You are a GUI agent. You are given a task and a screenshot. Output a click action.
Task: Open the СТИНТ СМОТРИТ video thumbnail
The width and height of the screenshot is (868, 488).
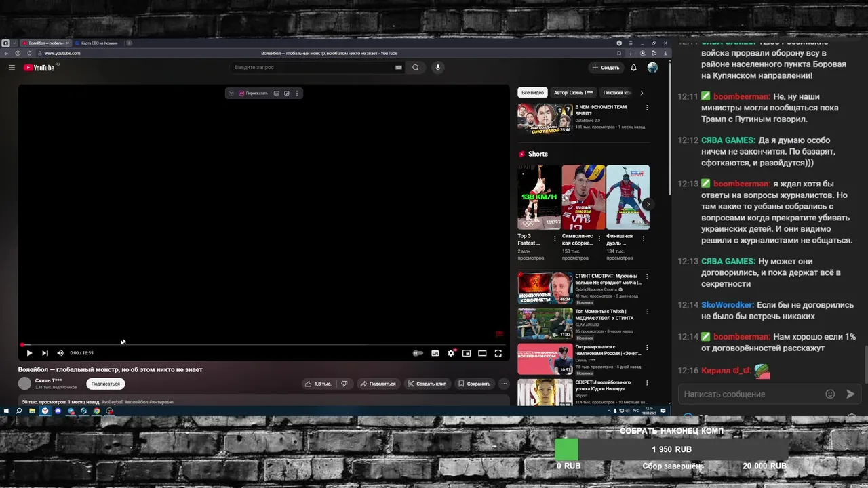pos(545,287)
